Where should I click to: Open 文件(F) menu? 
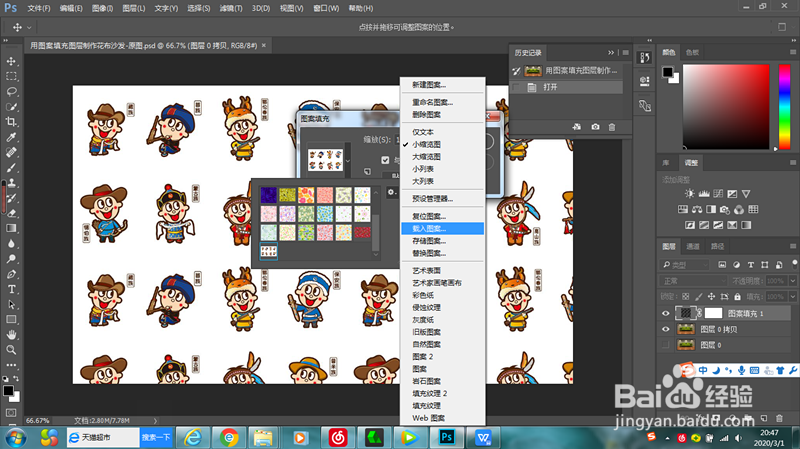tap(39, 8)
